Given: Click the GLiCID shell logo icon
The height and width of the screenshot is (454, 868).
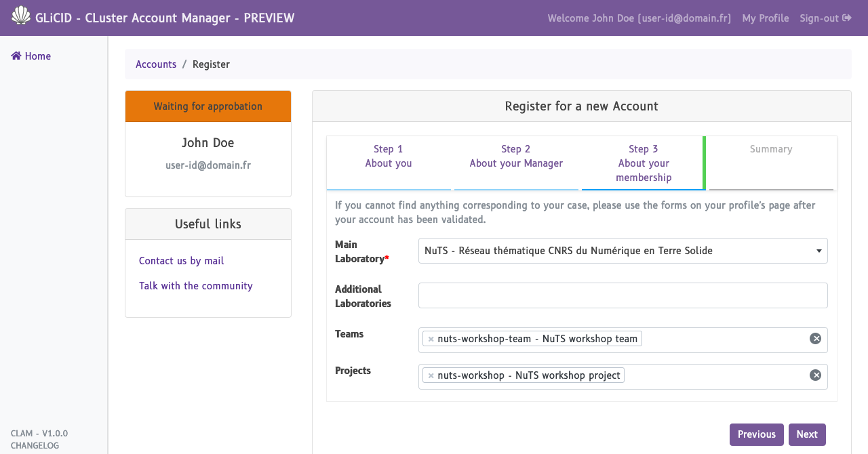Looking at the screenshot, I should [x=21, y=16].
